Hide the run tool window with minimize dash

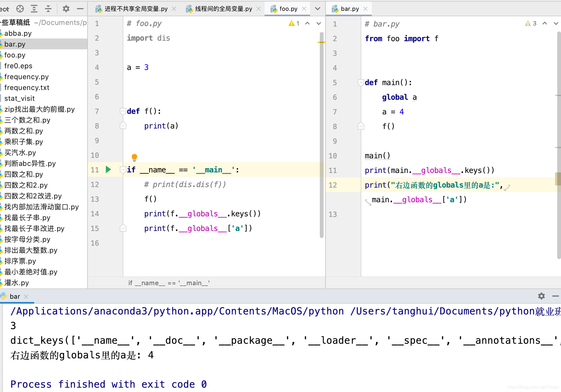click(555, 296)
